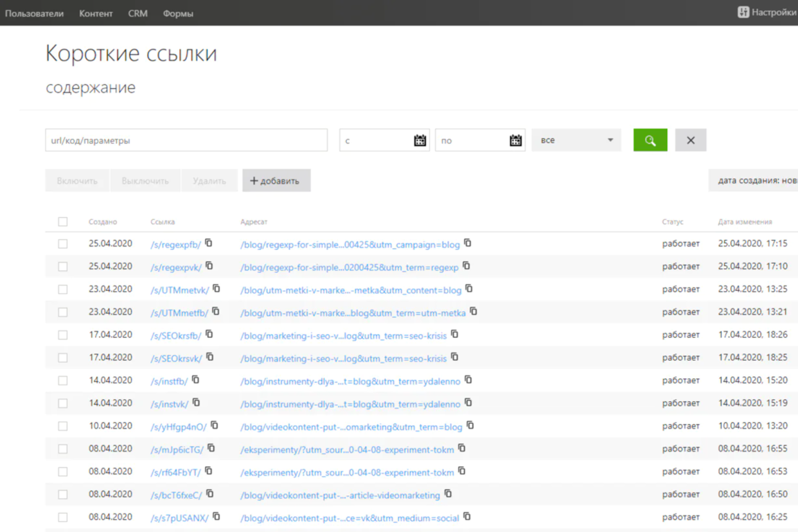Copy the /s/instvk/ short link
This screenshot has height=532, width=798.
(196, 402)
